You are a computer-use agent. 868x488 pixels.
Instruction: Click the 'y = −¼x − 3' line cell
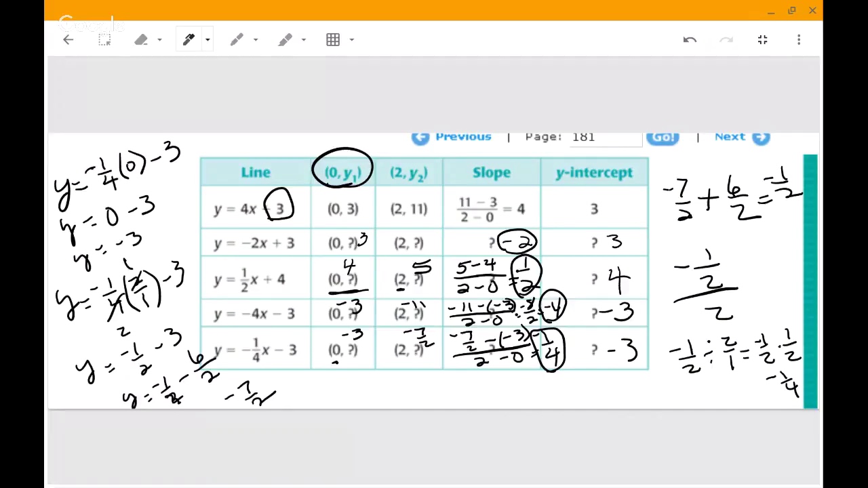click(256, 348)
